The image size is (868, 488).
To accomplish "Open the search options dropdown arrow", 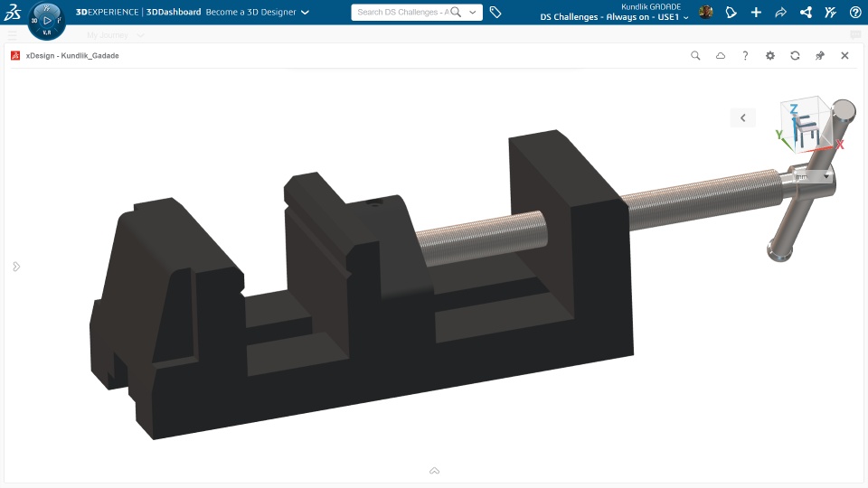I will 473,12.
